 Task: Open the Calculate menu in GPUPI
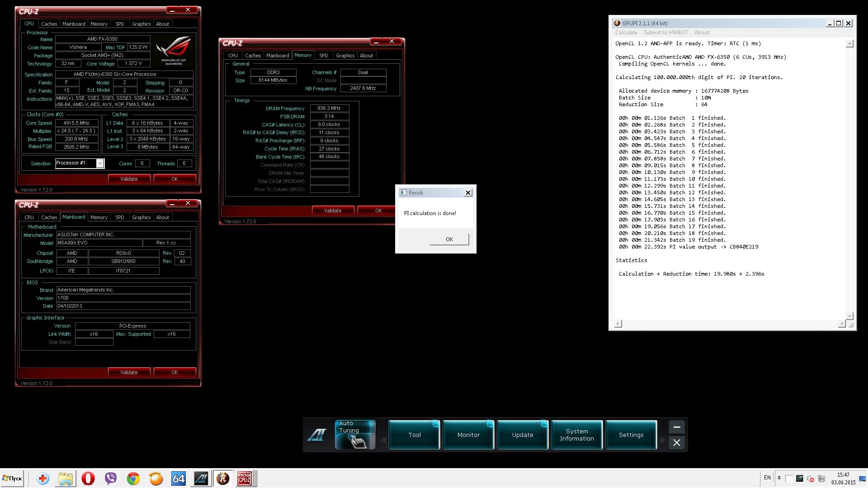(x=626, y=33)
